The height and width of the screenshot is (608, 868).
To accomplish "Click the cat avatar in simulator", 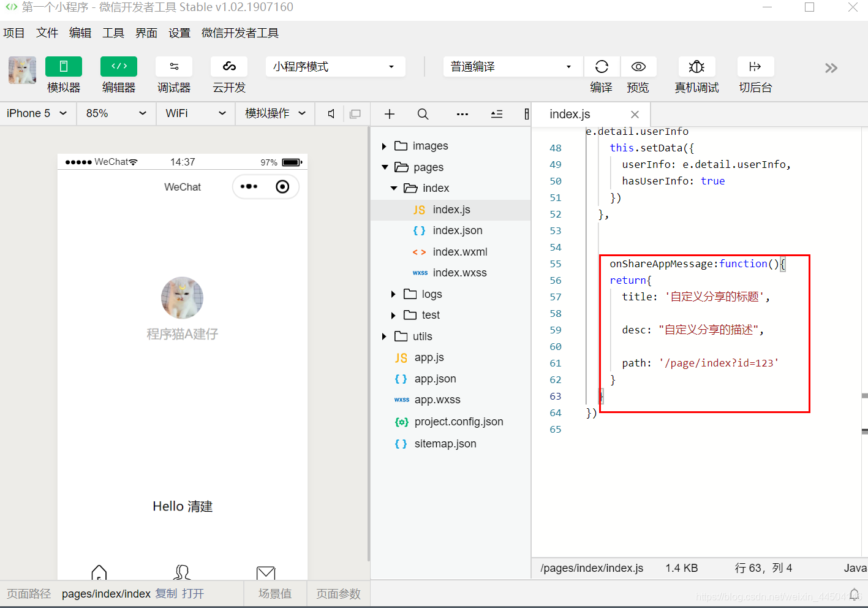I will pos(182,298).
